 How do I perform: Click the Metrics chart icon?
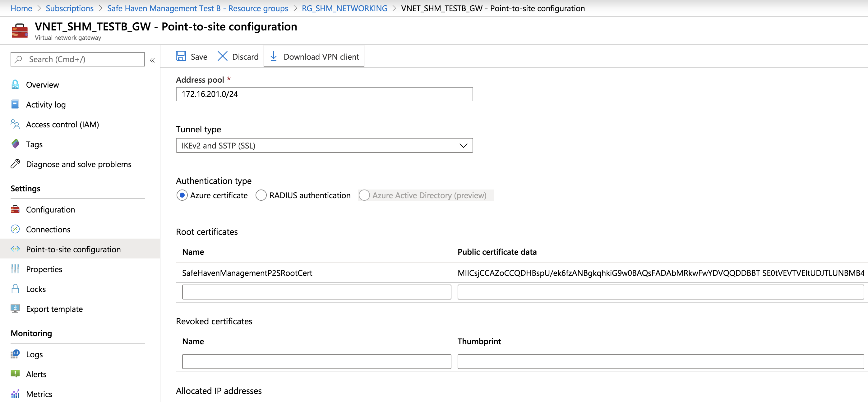point(15,394)
